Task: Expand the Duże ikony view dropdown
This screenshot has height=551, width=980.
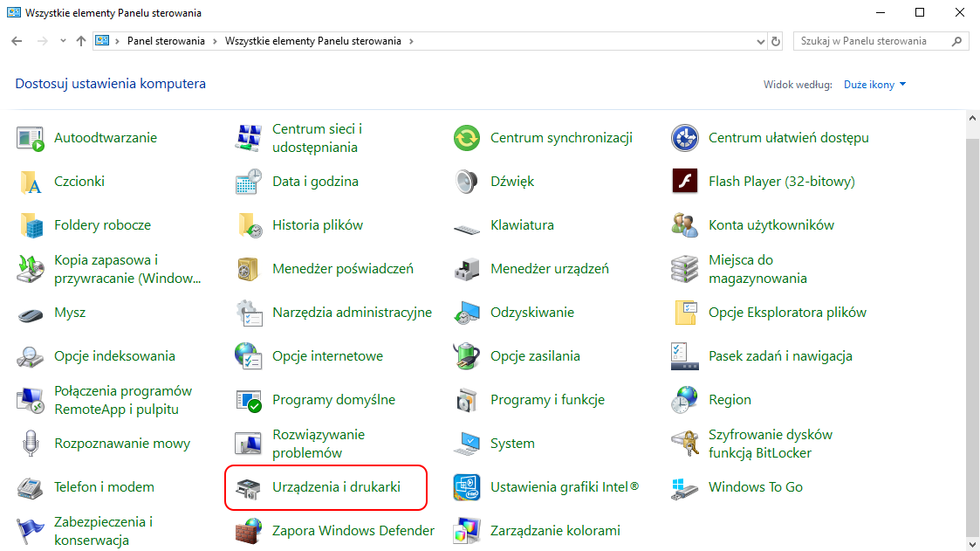Action: point(875,85)
